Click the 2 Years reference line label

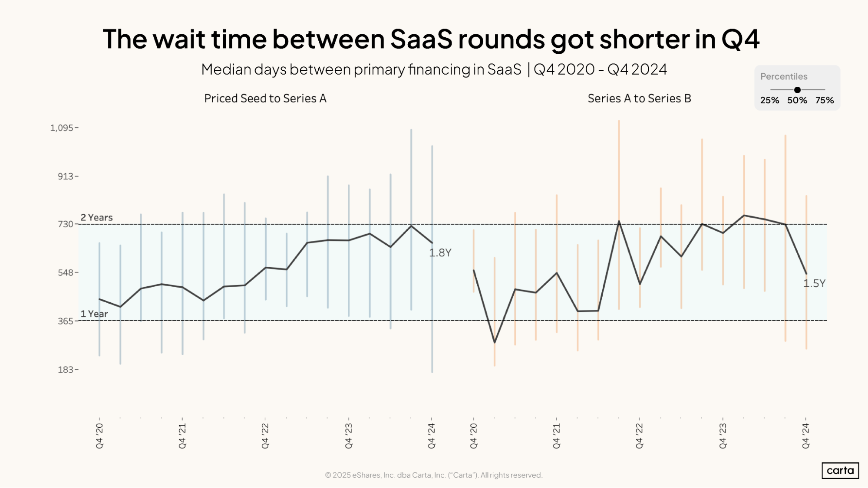(96, 217)
